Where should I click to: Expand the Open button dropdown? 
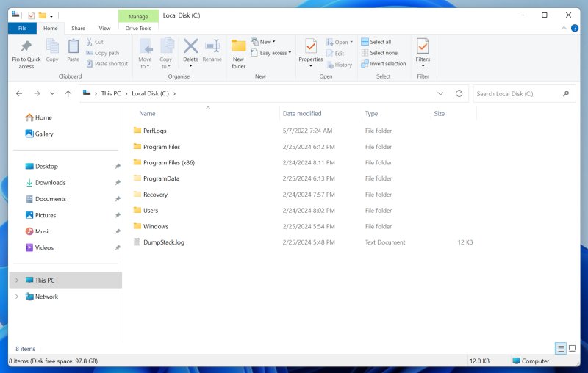351,42
